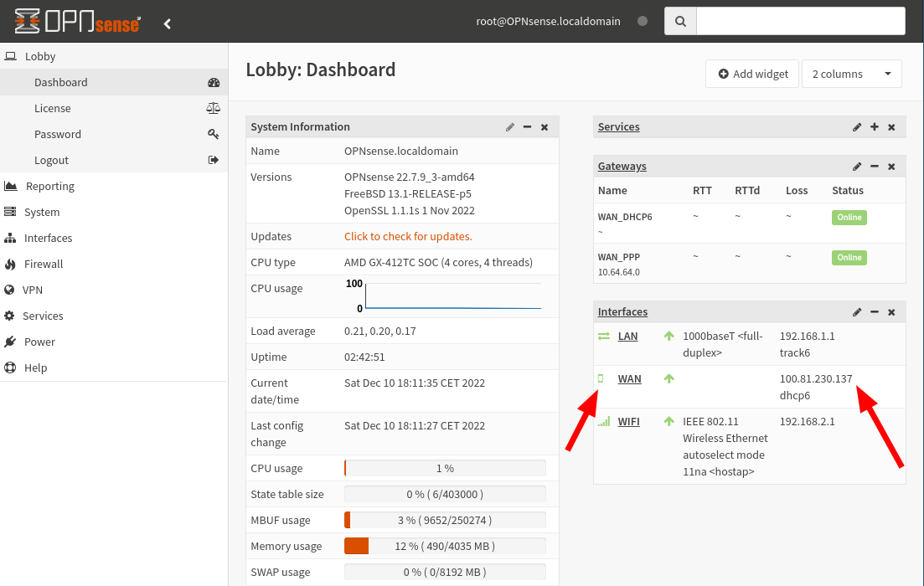Click the Uptime value 02:42:51
The image size is (924, 586).
[x=364, y=357]
